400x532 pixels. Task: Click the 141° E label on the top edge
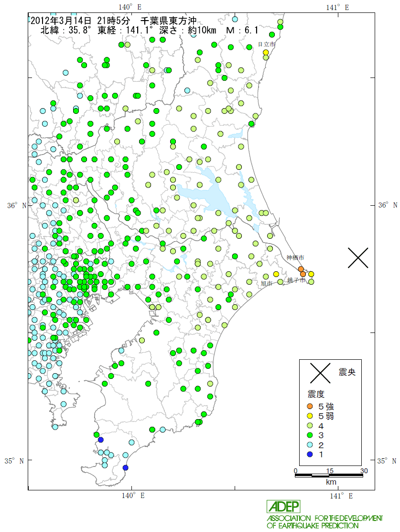tap(337, 8)
